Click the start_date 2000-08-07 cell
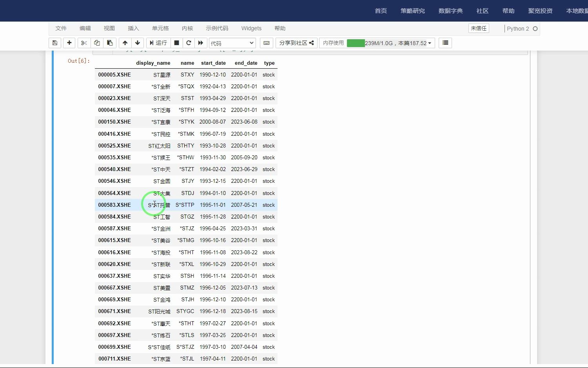 click(x=212, y=122)
